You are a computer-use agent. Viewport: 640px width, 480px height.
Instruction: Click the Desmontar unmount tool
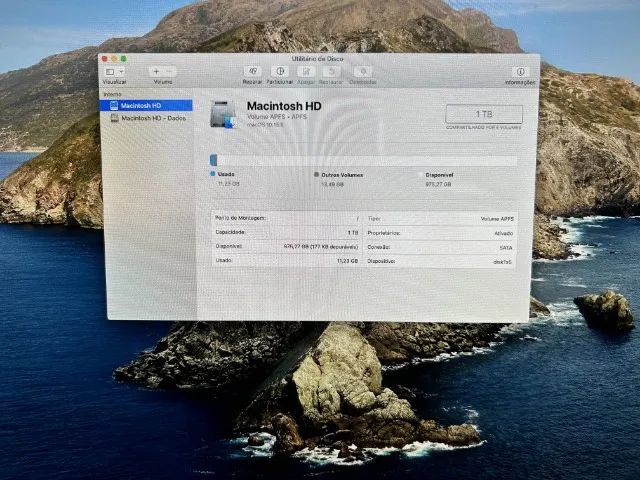[x=363, y=72]
